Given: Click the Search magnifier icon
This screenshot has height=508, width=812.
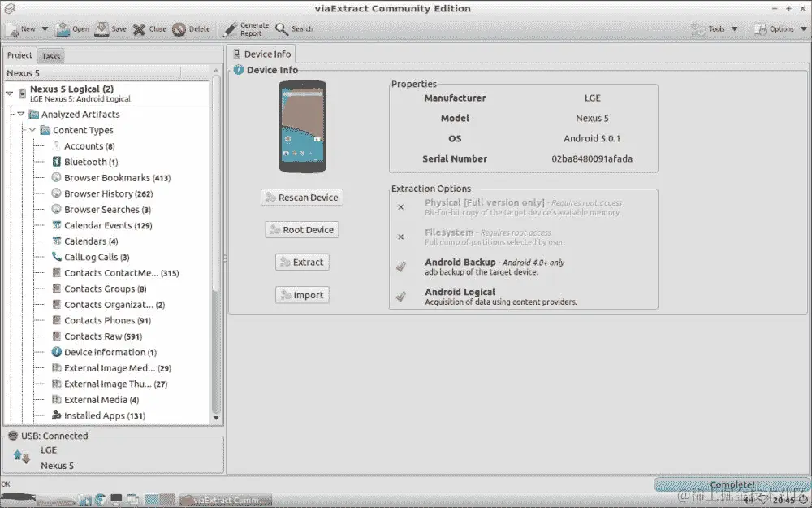Looking at the screenshot, I should click(282, 29).
